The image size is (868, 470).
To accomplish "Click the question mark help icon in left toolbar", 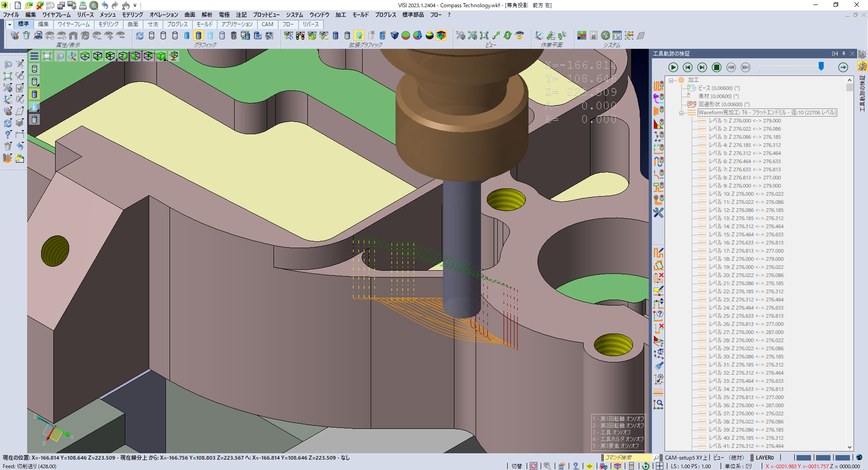I will click(x=8, y=135).
